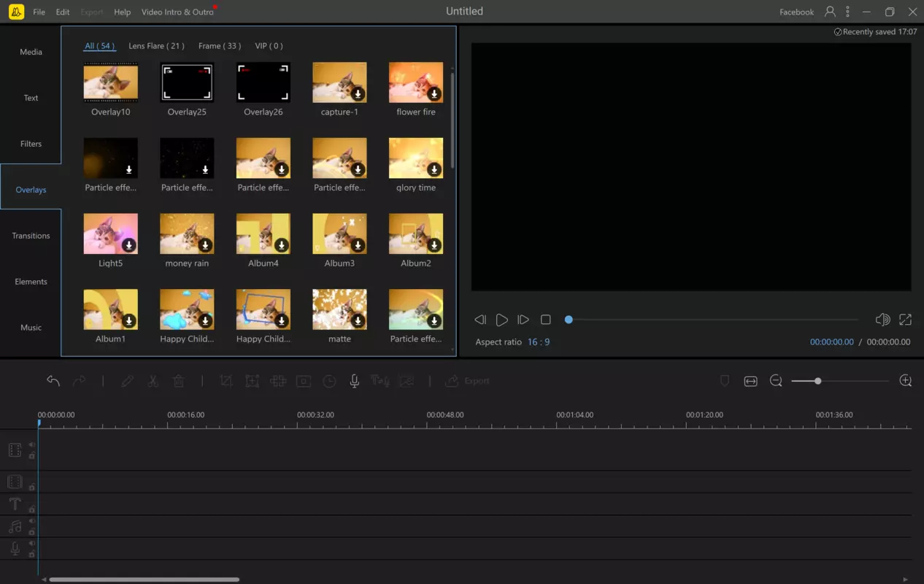Switch to the Filters panel

31,144
